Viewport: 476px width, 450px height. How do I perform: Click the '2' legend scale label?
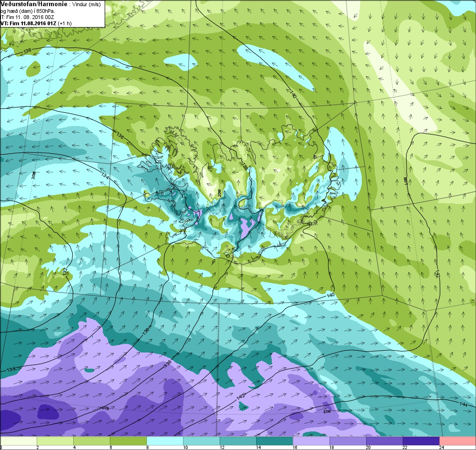pyautogui.click(x=38, y=448)
